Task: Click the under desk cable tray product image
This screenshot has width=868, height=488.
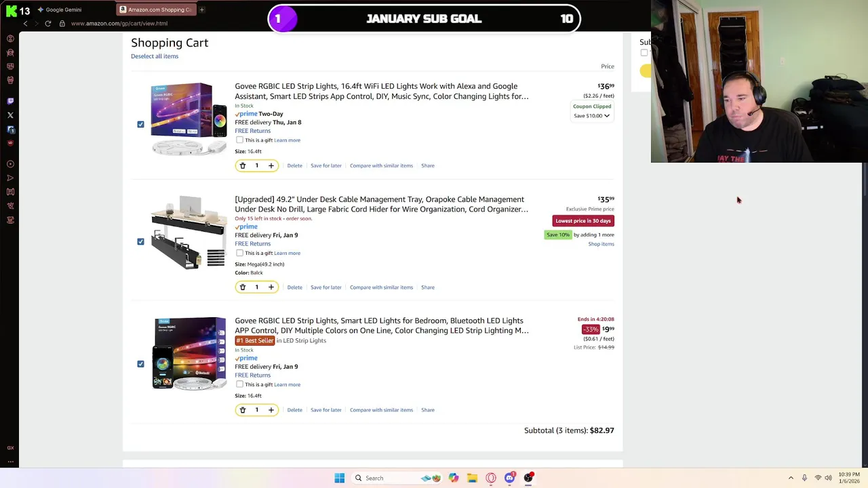Action: (x=189, y=232)
